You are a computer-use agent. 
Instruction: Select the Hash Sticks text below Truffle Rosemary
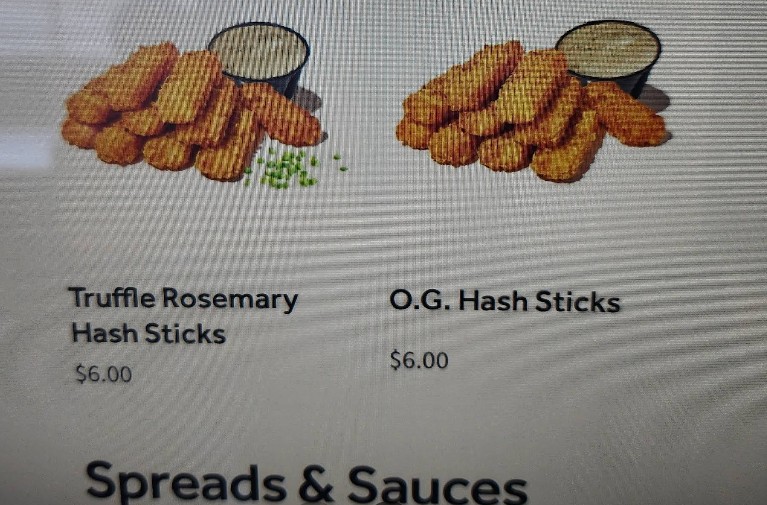tap(148, 333)
